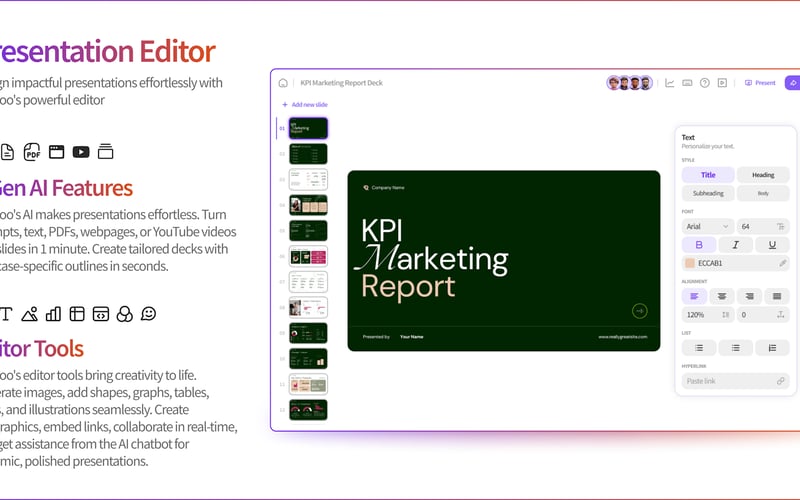This screenshot has width=800, height=500.
Task: Select slide thumbnail 02
Action: pyautogui.click(x=308, y=154)
